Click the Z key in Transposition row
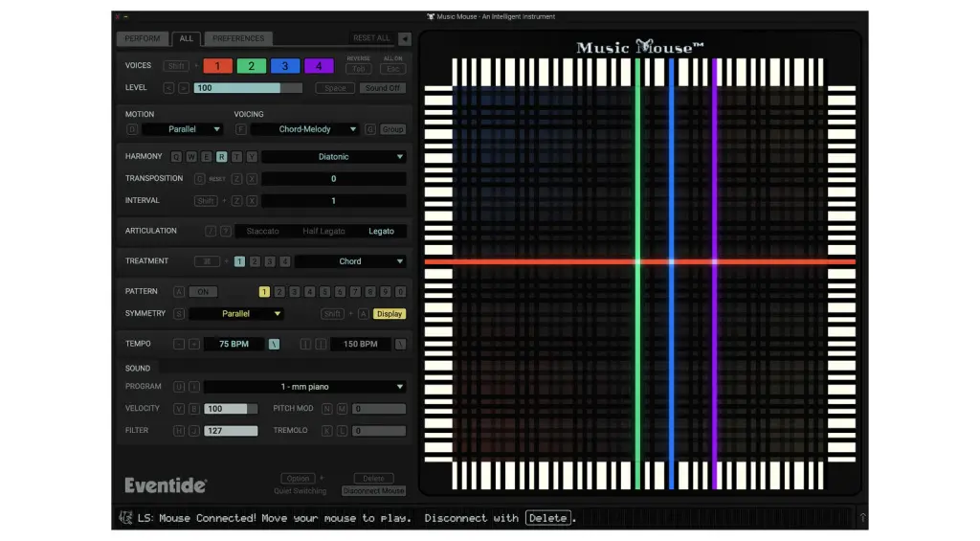980x541 pixels. point(237,179)
